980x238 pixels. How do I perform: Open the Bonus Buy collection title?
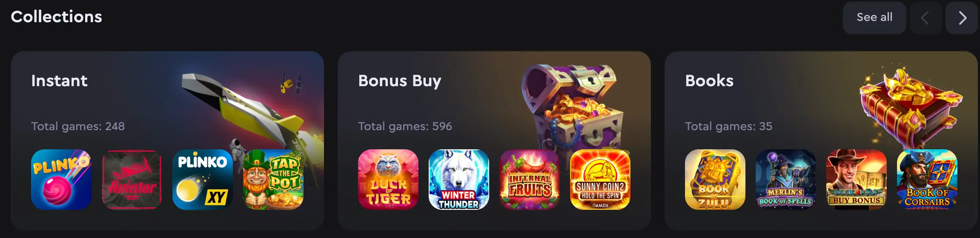coord(400,81)
